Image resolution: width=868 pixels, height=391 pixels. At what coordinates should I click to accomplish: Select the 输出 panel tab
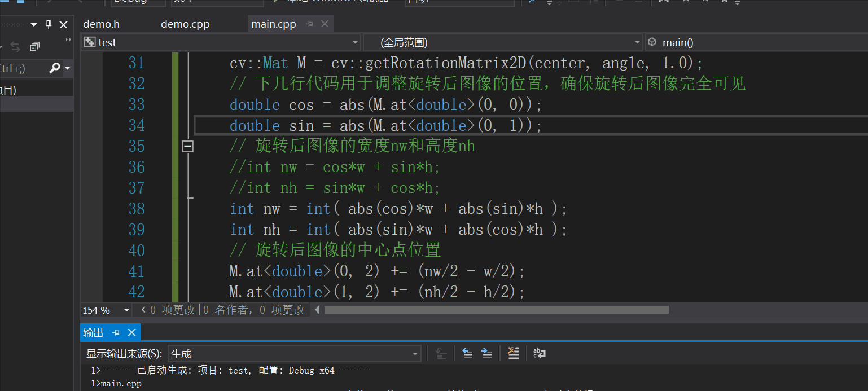tap(93, 332)
